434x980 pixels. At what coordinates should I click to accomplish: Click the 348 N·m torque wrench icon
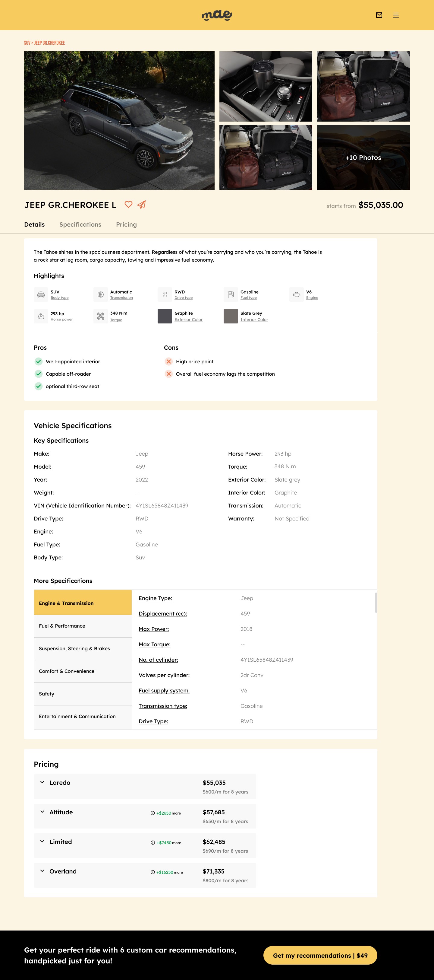pyautogui.click(x=100, y=316)
